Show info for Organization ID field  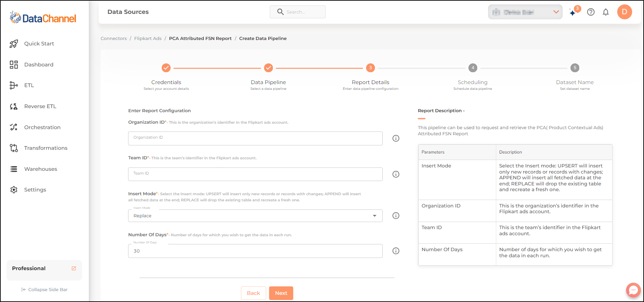click(x=396, y=138)
